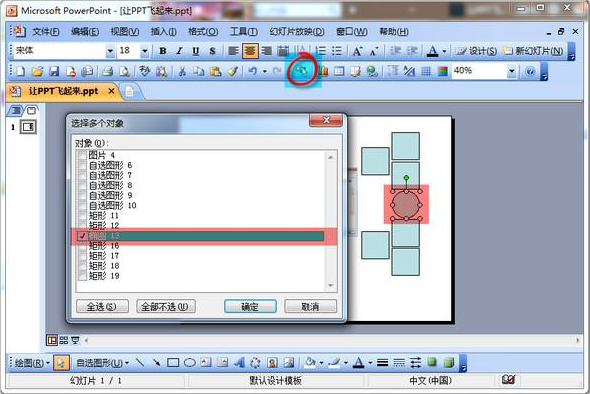Image resolution: width=590 pixels, height=394 pixels.
Task: Check the 矩形 19 checkbox
Action: coord(82,276)
